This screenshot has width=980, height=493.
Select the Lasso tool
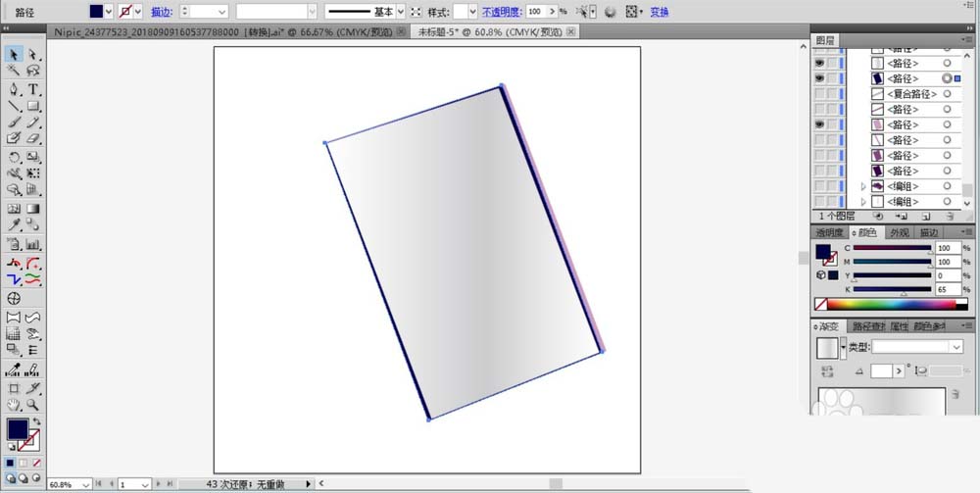[33, 71]
